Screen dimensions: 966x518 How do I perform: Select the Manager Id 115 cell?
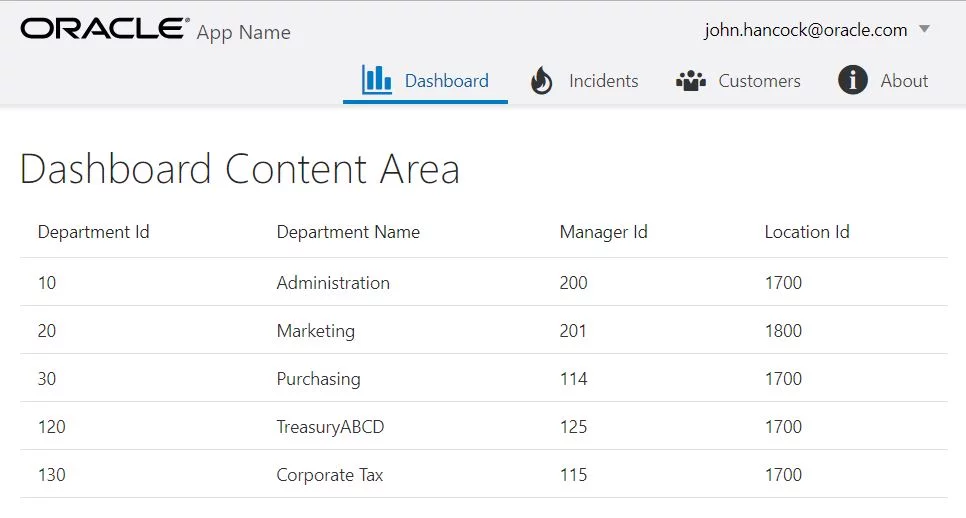click(x=574, y=475)
